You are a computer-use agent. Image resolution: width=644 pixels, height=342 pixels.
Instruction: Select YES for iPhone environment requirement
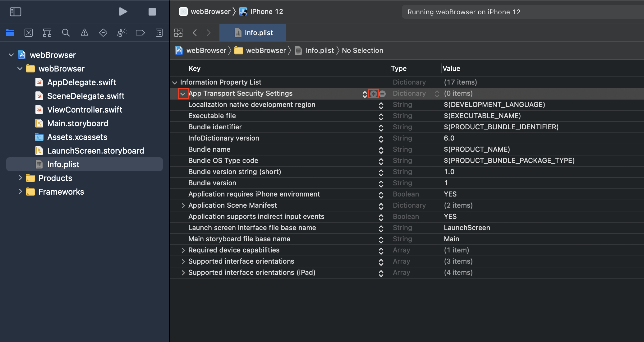tap(450, 194)
